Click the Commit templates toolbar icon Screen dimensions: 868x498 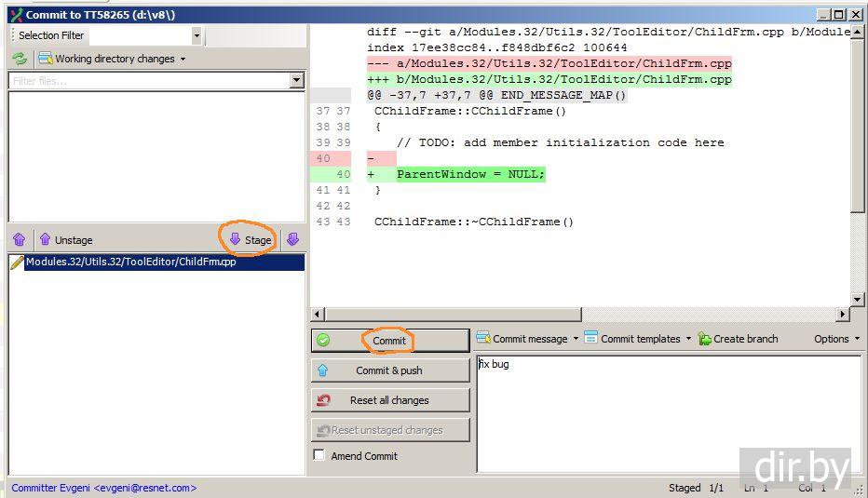(x=591, y=337)
